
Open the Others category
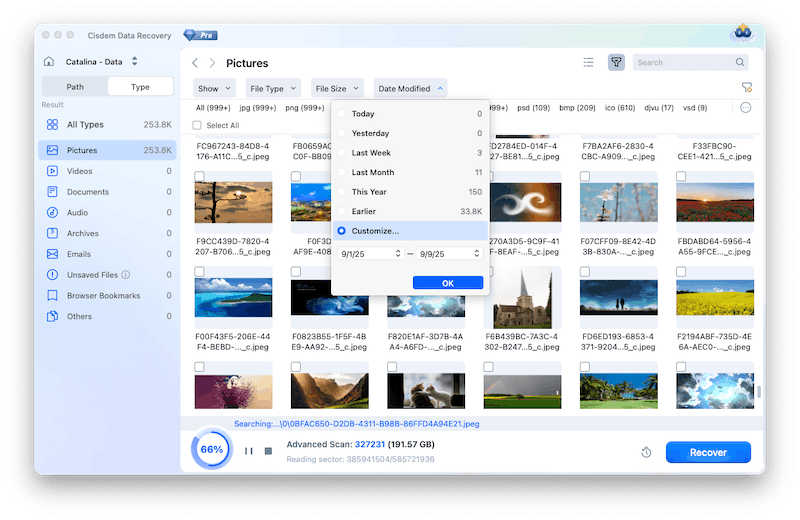pyautogui.click(x=108, y=316)
